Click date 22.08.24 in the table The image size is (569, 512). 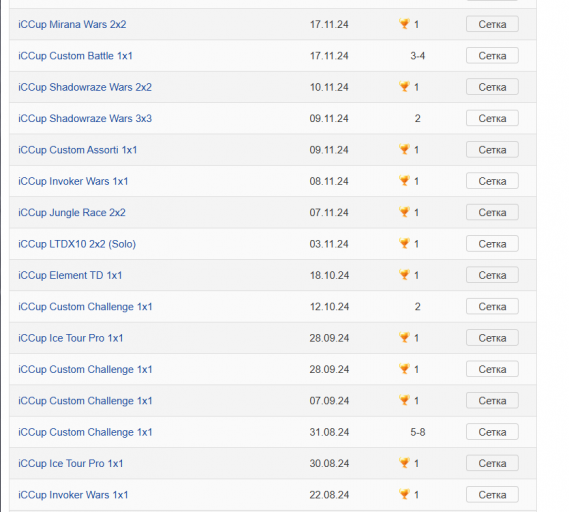click(x=329, y=495)
